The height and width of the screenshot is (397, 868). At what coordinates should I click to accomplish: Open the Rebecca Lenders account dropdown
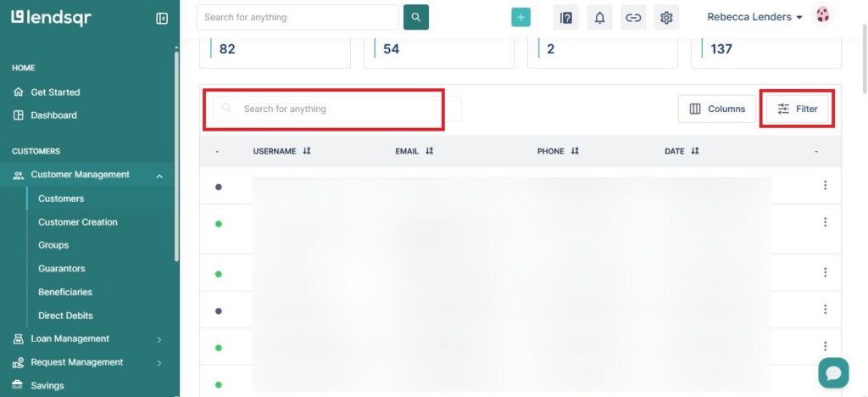(x=755, y=17)
